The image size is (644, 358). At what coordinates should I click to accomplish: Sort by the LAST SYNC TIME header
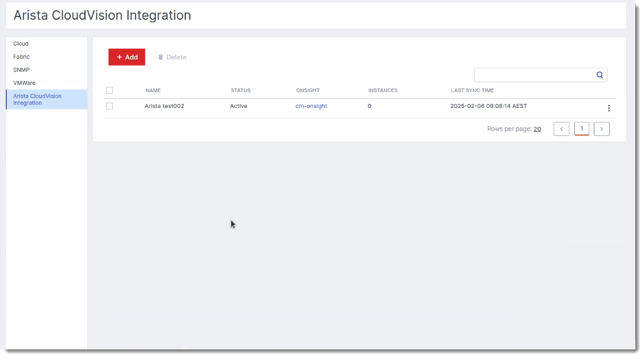(x=472, y=90)
